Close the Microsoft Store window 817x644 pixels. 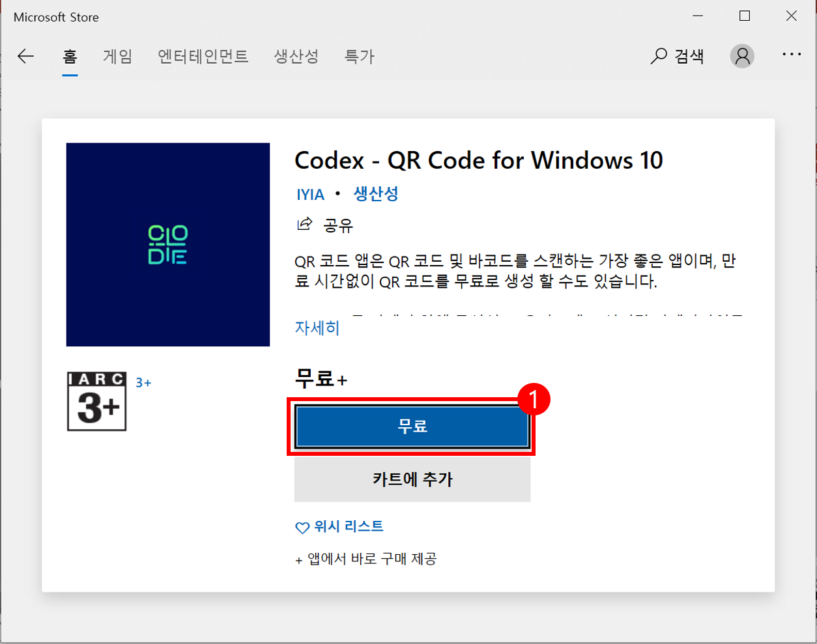point(792,16)
